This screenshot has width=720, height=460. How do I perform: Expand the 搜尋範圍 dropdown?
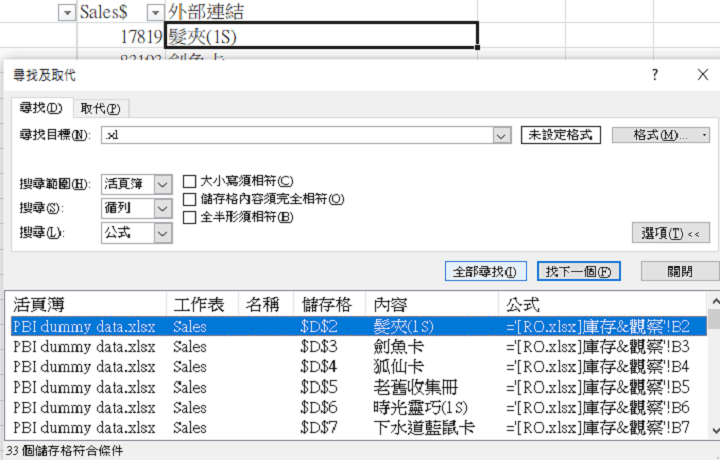tap(163, 184)
